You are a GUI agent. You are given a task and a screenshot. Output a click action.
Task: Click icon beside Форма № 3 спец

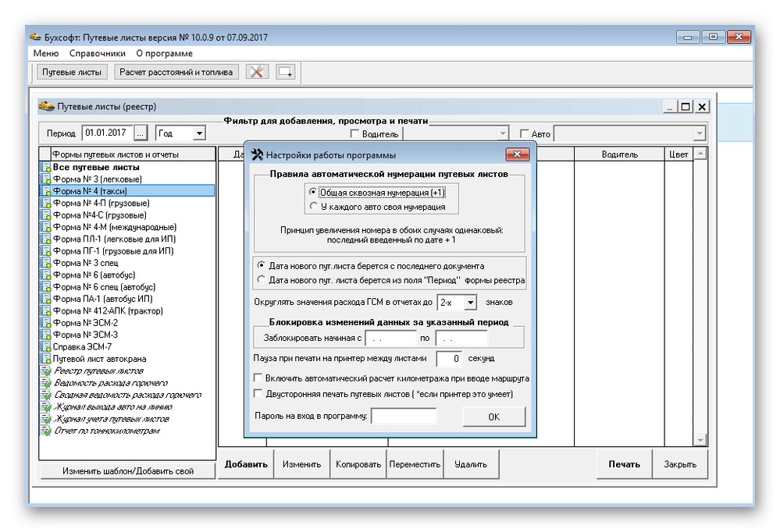pyautogui.click(x=46, y=263)
